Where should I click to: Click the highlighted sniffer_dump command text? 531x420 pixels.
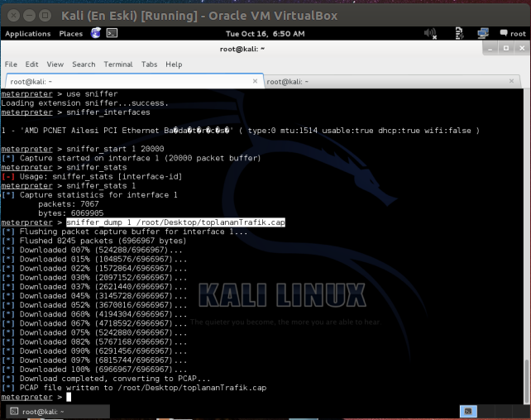(x=175, y=222)
